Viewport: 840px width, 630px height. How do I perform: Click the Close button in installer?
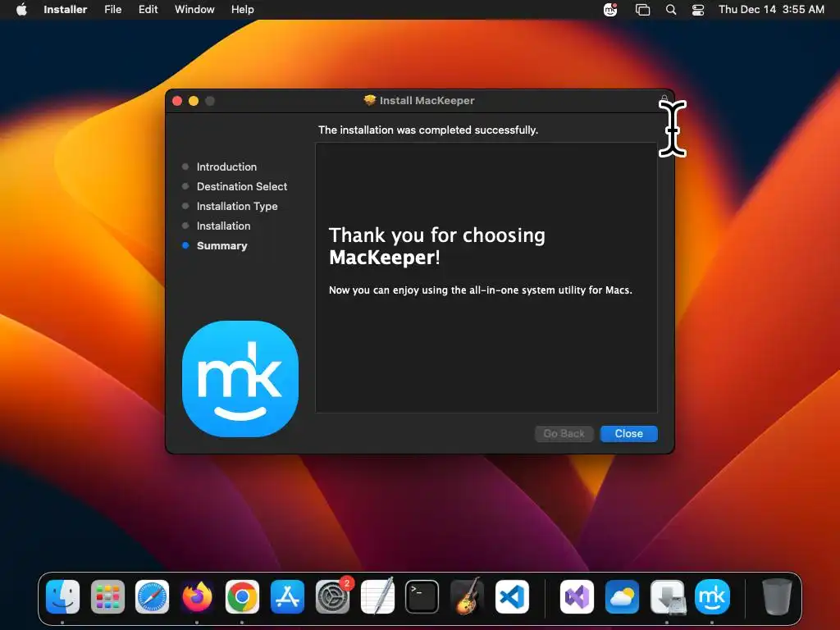point(628,433)
